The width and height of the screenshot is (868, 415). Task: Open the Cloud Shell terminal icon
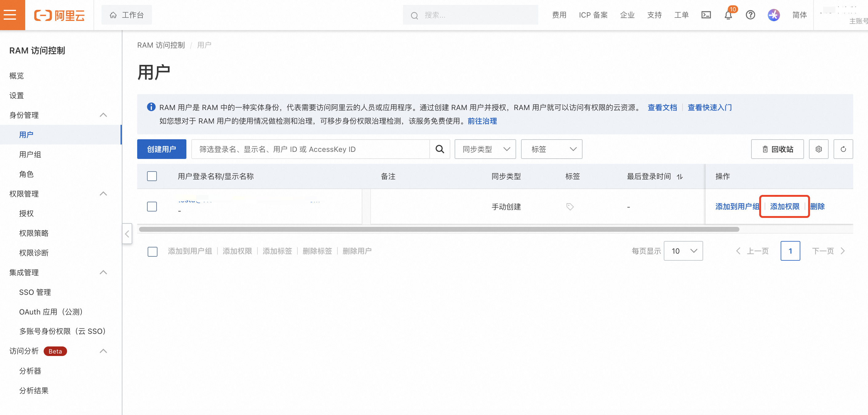(706, 15)
